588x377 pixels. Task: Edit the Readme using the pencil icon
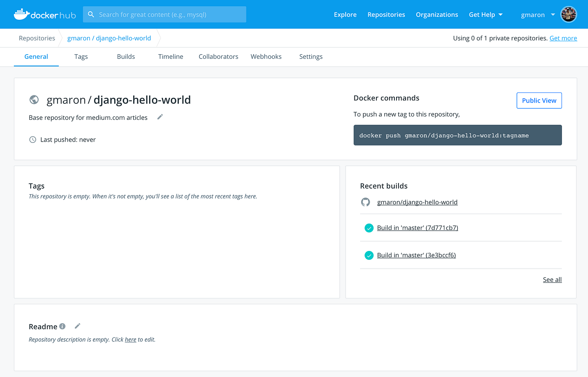[77, 326]
